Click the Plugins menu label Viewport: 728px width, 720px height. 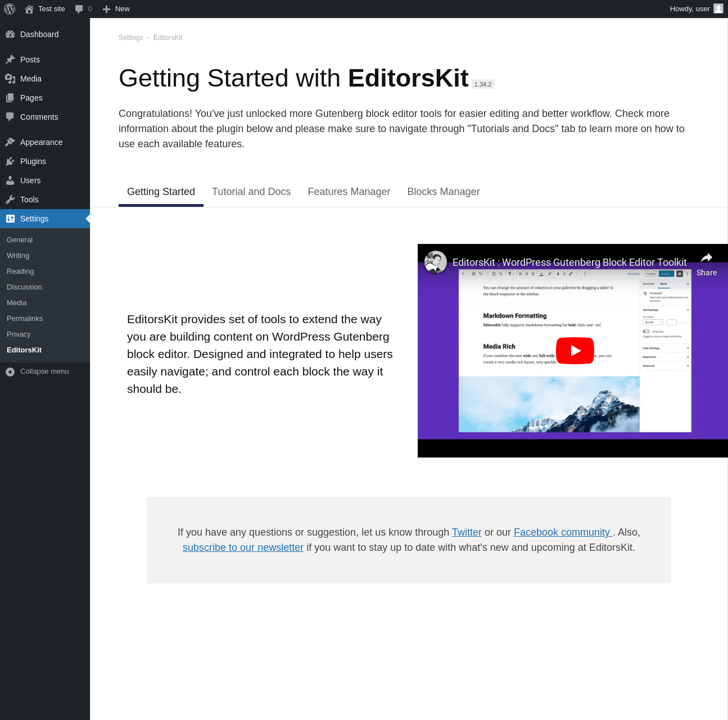click(x=33, y=161)
